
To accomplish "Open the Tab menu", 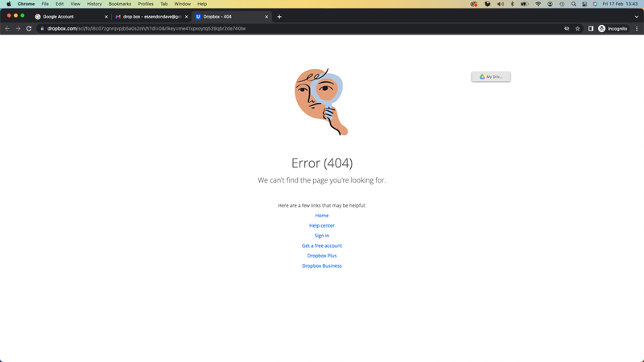I will pyautogui.click(x=164, y=4).
